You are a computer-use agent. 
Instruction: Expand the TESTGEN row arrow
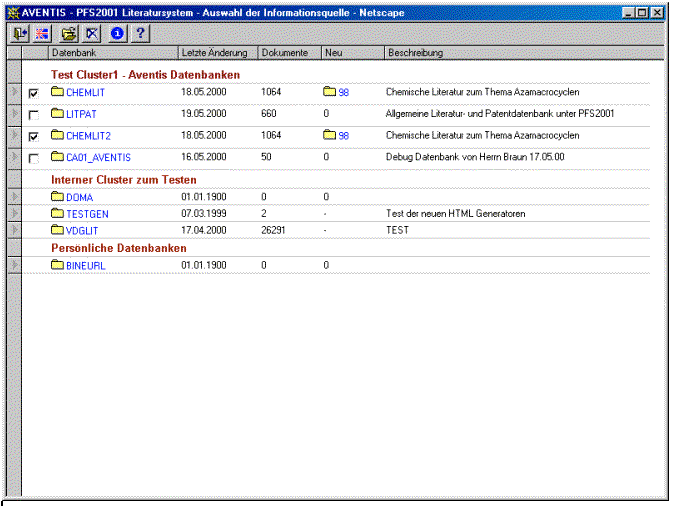click(14, 213)
